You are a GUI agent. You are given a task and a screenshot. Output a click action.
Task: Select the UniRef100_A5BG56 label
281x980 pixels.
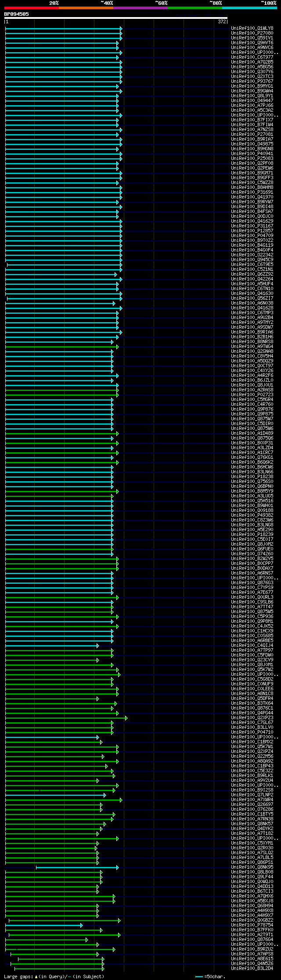[252, 67]
